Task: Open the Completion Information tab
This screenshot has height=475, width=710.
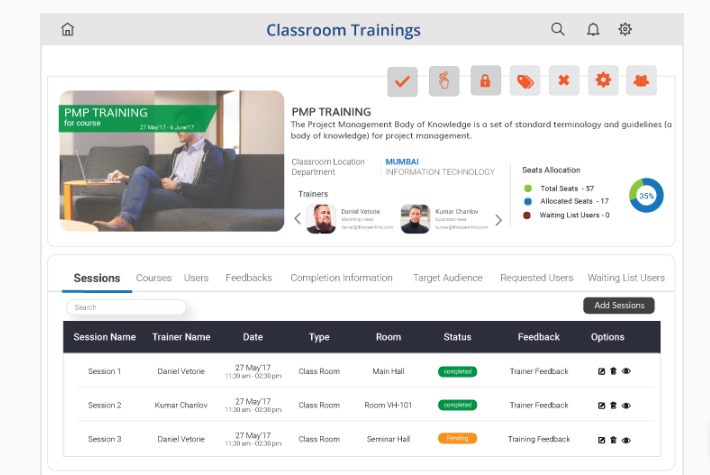Action: click(341, 278)
